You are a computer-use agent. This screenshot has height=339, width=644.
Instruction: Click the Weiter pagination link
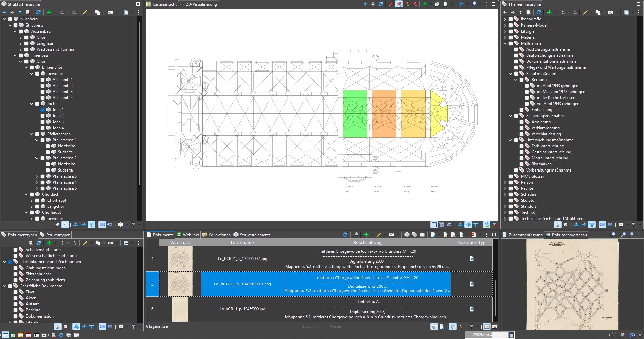pyautogui.click(x=335, y=326)
